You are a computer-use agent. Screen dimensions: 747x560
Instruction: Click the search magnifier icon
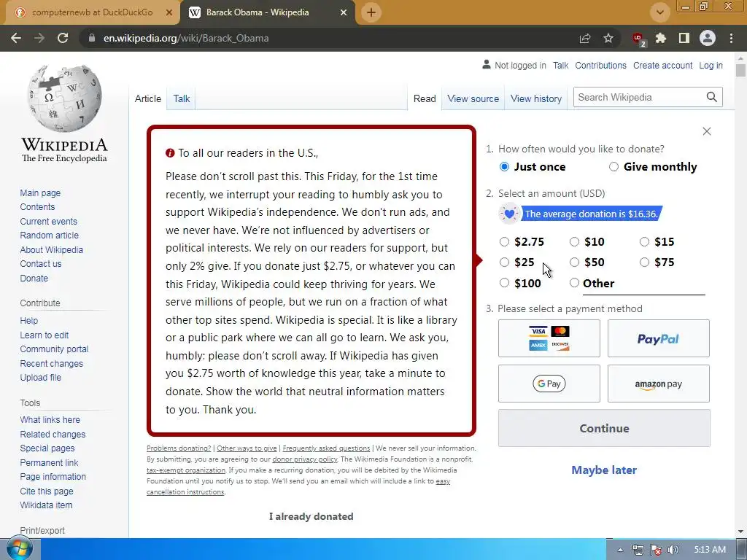point(712,97)
